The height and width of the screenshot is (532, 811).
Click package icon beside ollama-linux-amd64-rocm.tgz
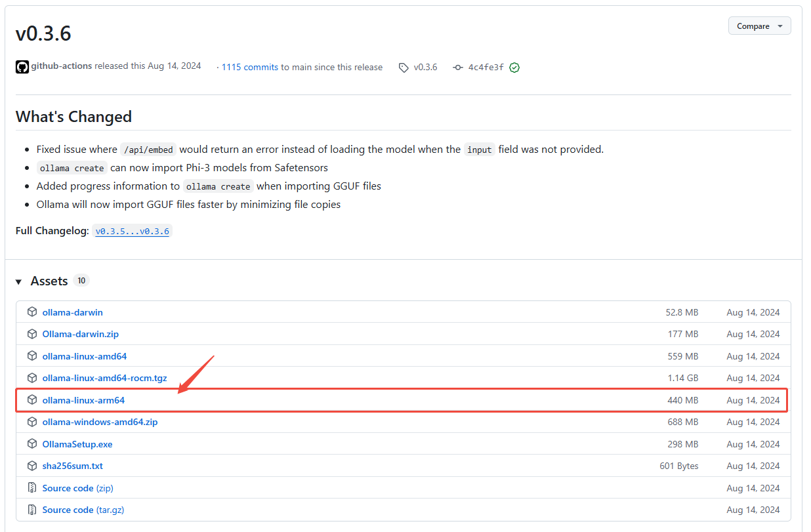point(32,378)
